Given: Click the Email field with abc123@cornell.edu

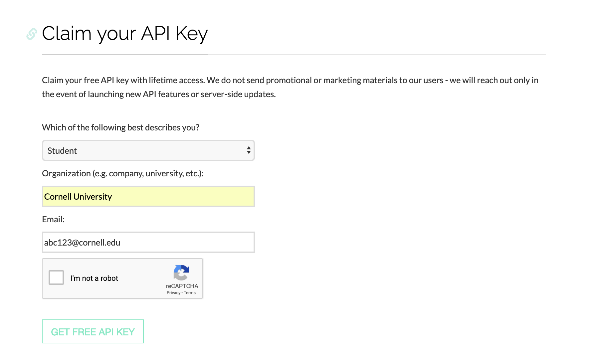Looking at the screenshot, I should 148,243.
